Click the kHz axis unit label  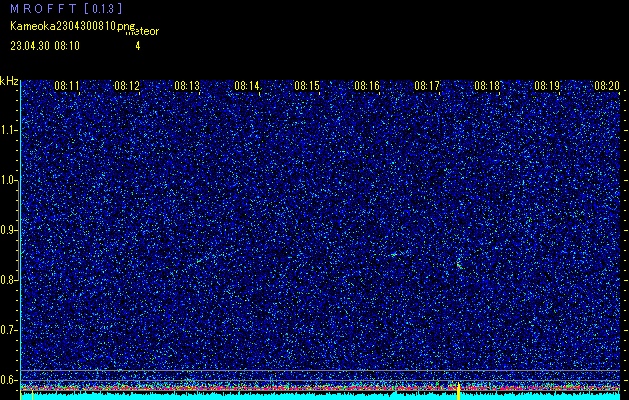point(9,81)
